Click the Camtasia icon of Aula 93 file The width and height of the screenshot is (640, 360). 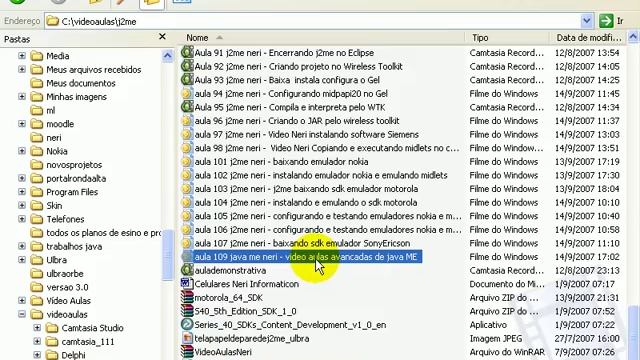tap(187, 80)
